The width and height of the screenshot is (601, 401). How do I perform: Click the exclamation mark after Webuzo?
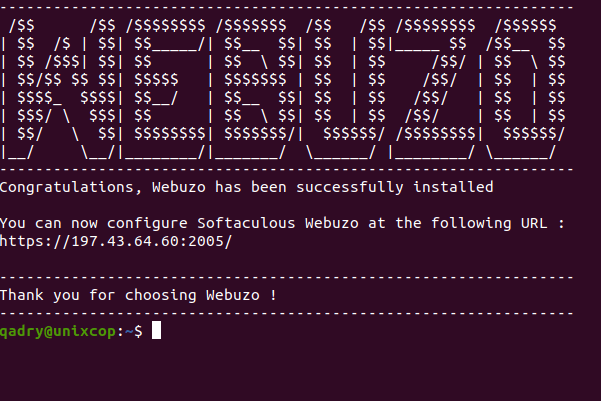click(273, 295)
